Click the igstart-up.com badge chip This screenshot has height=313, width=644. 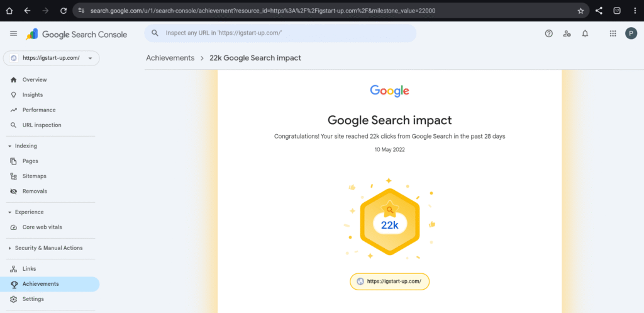pos(389,282)
